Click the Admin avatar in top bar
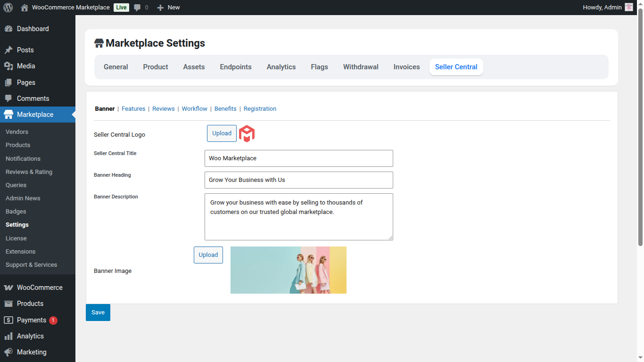This screenshot has height=362, width=644. tap(628, 8)
